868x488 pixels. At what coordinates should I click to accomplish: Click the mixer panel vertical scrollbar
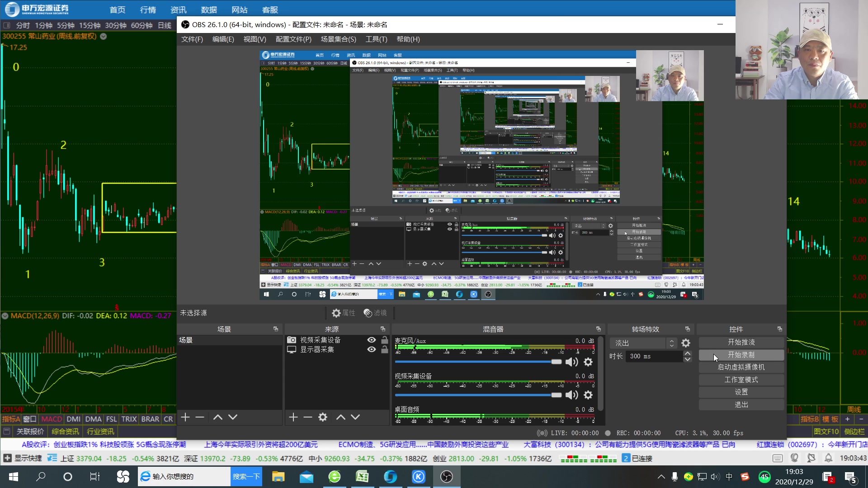[x=601, y=374]
